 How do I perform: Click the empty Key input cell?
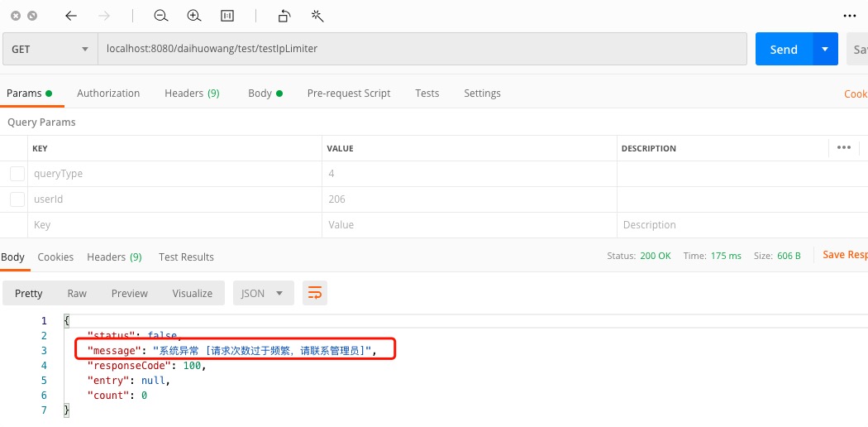(175, 225)
